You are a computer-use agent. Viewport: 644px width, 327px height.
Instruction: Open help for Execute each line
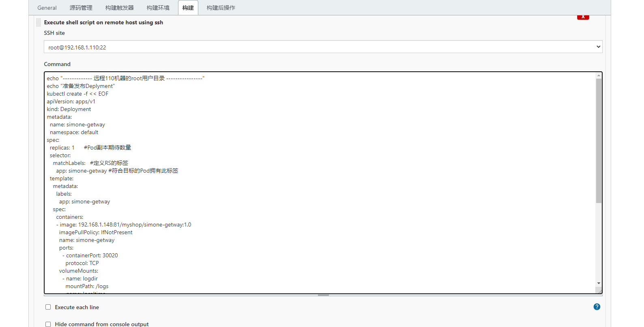597,307
